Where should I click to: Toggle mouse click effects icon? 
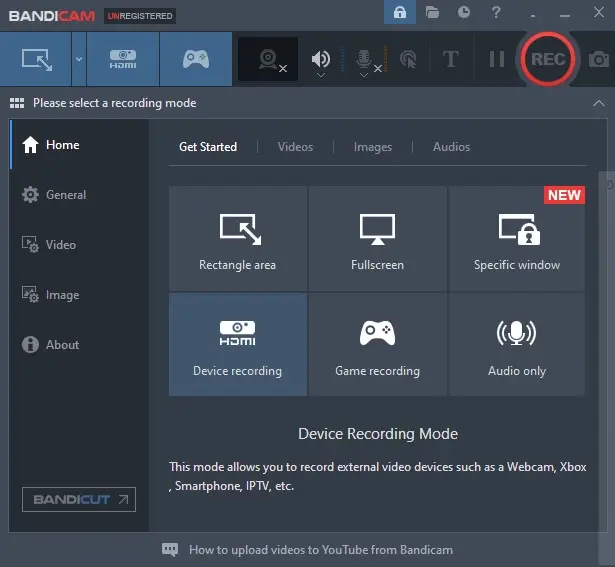coord(408,59)
